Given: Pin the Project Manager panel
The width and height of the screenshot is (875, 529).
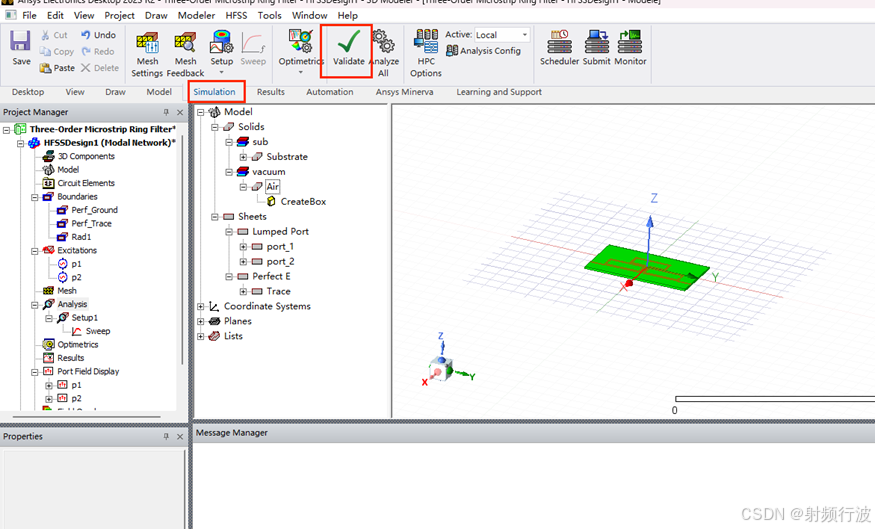Looking at the screenshot, I should (166, 112).
